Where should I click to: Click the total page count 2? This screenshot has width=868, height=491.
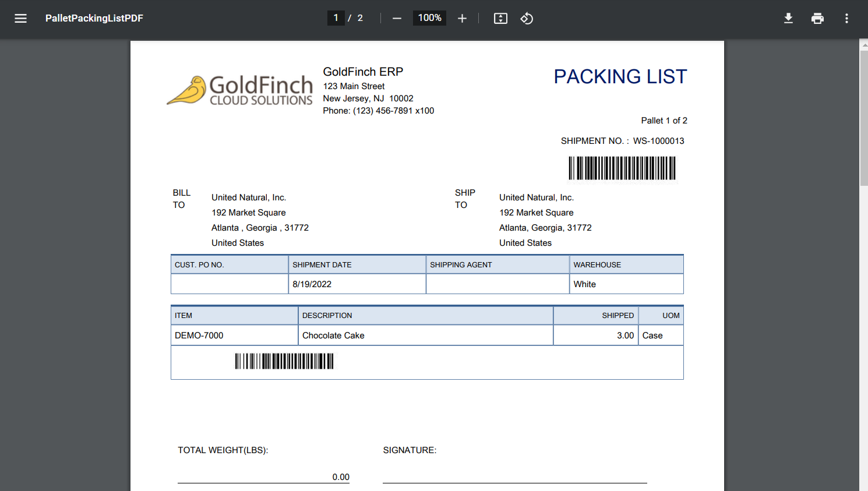pos(360,18)
